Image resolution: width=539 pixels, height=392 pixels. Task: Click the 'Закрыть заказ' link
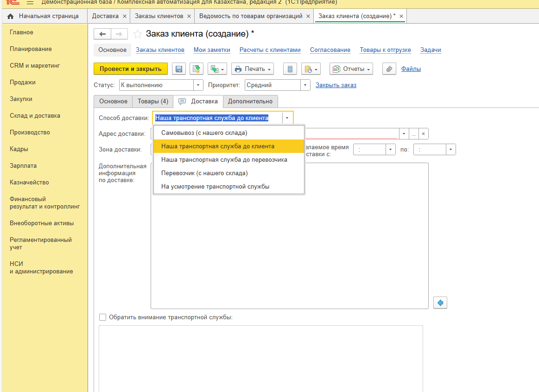point(336,85)
